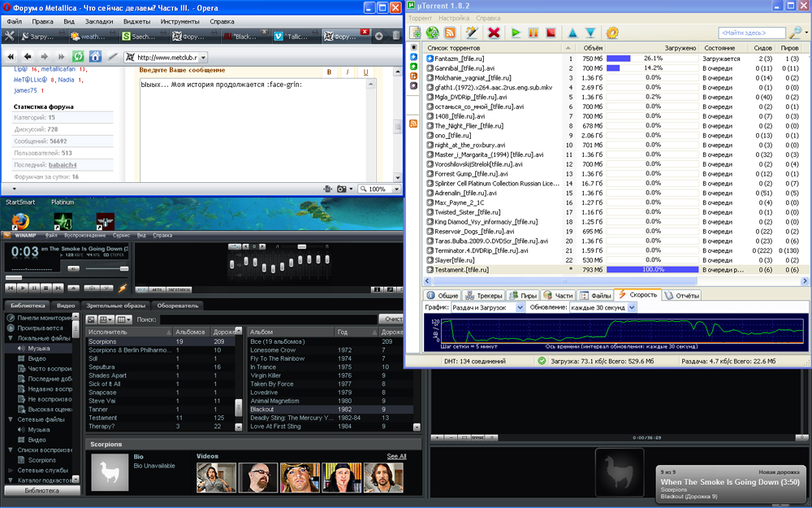Click the Библиотека button at bottom left

[x=41, y=491]
